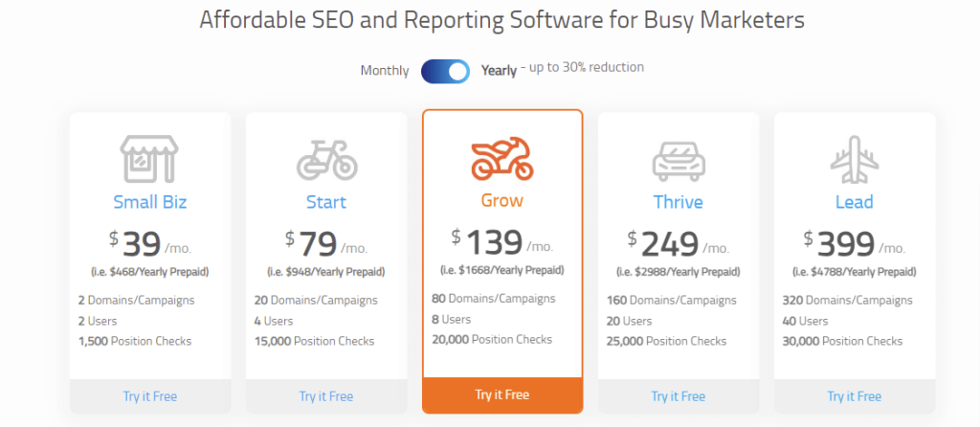Toggle the Monthly/Yearly billing switch
980x427 pixels.
(x=445, y=71)
